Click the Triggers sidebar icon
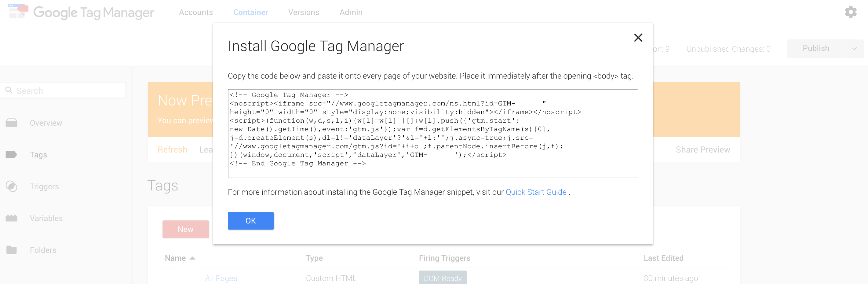 (x=12, y=186)
